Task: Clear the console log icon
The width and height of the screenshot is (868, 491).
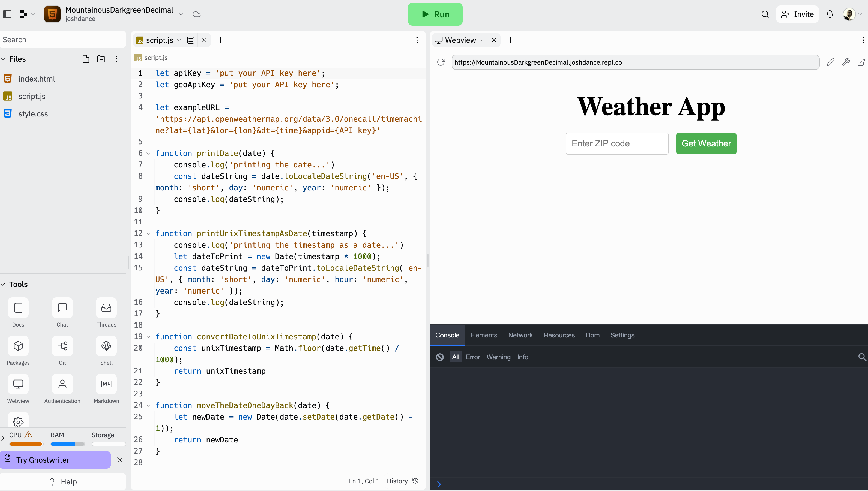Action: coord(440,357)
